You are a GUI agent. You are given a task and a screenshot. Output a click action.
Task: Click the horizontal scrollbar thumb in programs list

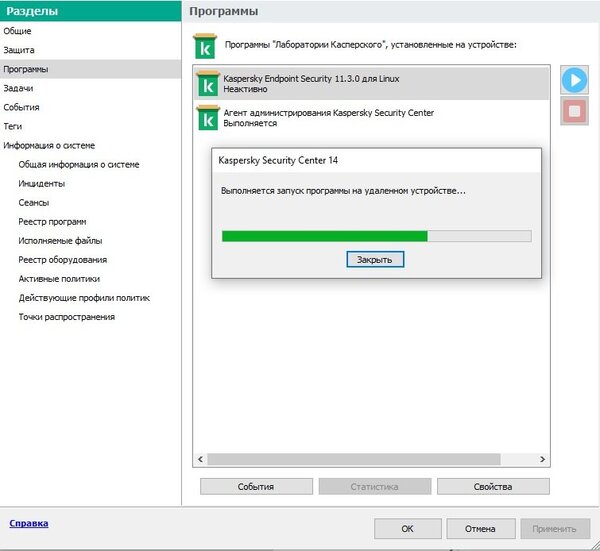[x=354, y=459]
